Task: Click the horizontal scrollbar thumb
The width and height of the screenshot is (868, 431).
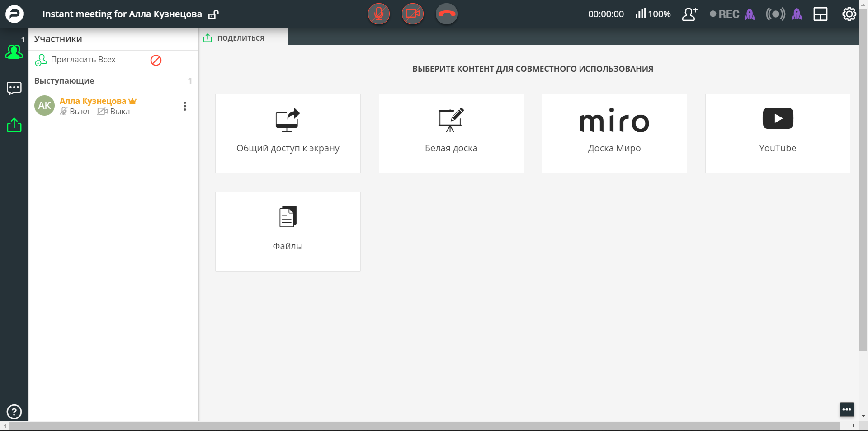Action: tap(425, 426)
